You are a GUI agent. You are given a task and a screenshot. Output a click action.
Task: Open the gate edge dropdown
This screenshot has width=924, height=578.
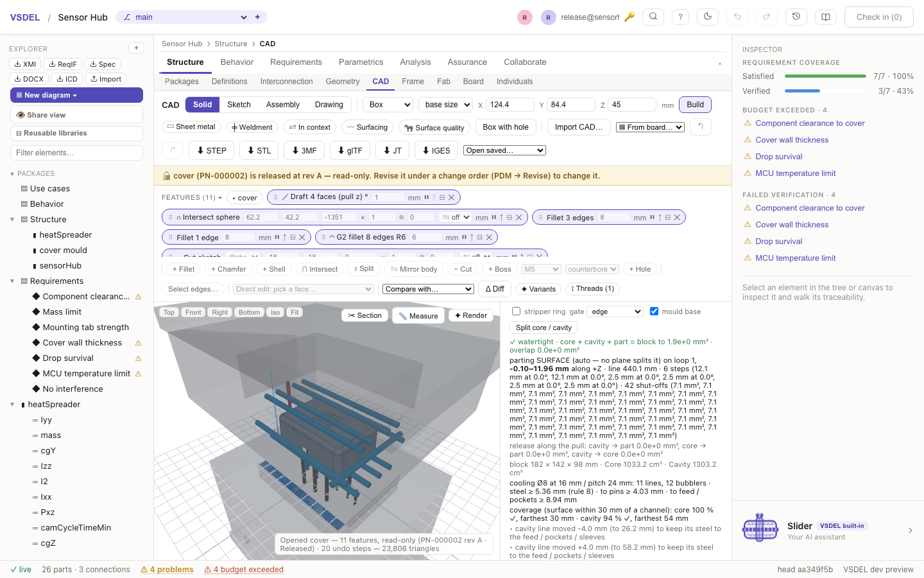(x=615, y=311)
